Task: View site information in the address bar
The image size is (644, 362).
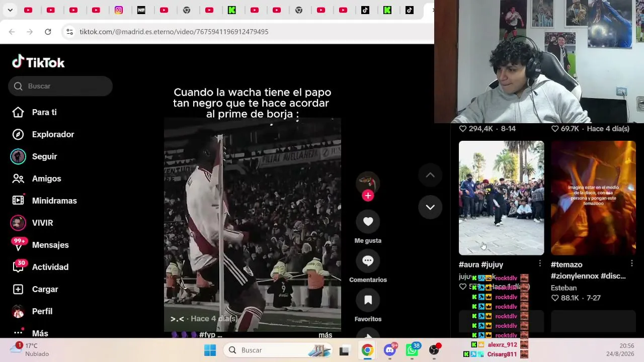Action: pos(69,32)
